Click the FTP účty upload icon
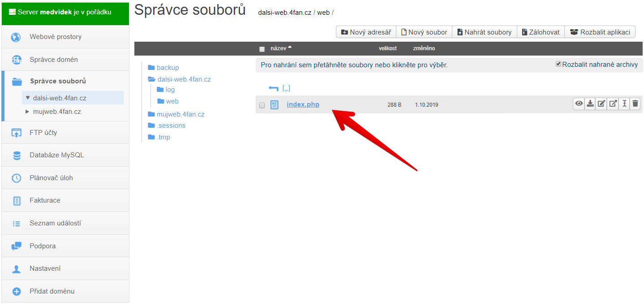Screen dimensions: 644x307 tap(16, 133)
